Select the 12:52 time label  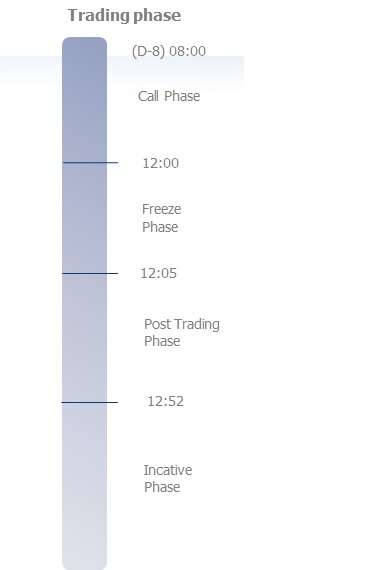click(166, 401)
